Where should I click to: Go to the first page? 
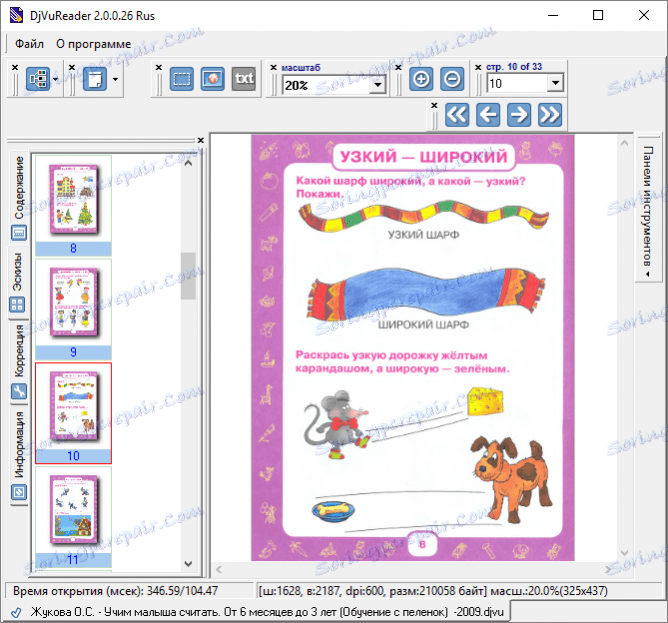(457, 115)
